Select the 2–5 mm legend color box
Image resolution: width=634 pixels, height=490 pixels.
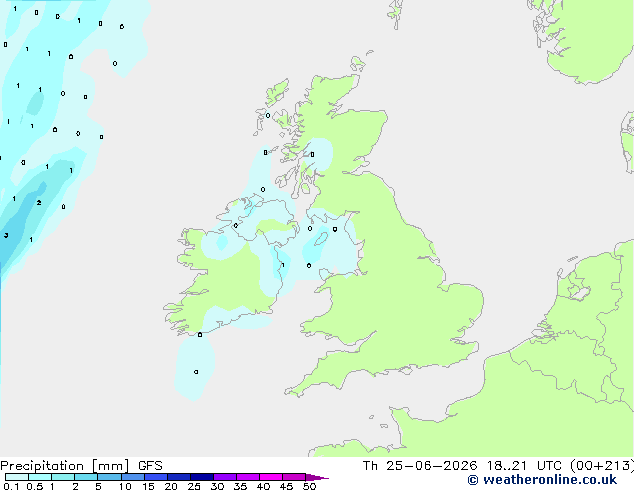[86, 477]
